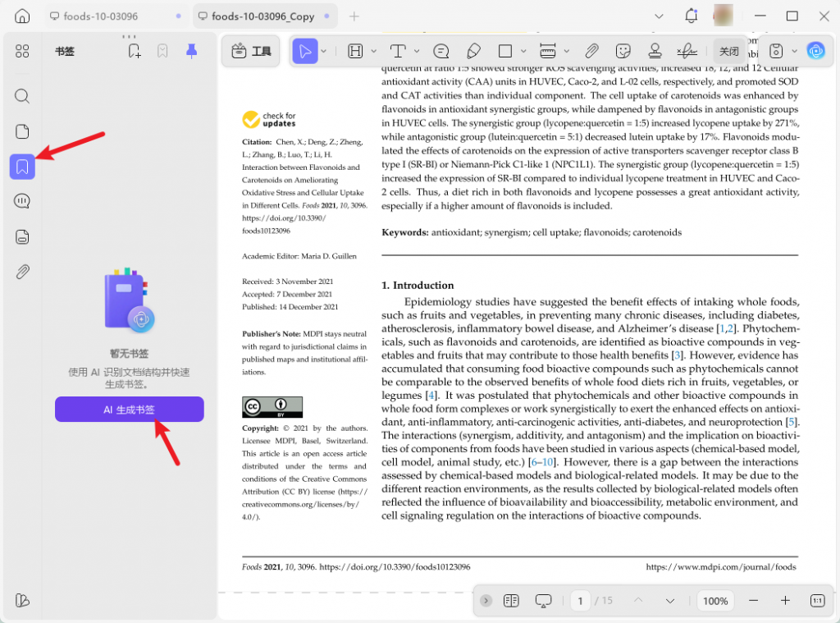
Task: Open the search panel in left sidebar
Action: click(x=22, y=96)
